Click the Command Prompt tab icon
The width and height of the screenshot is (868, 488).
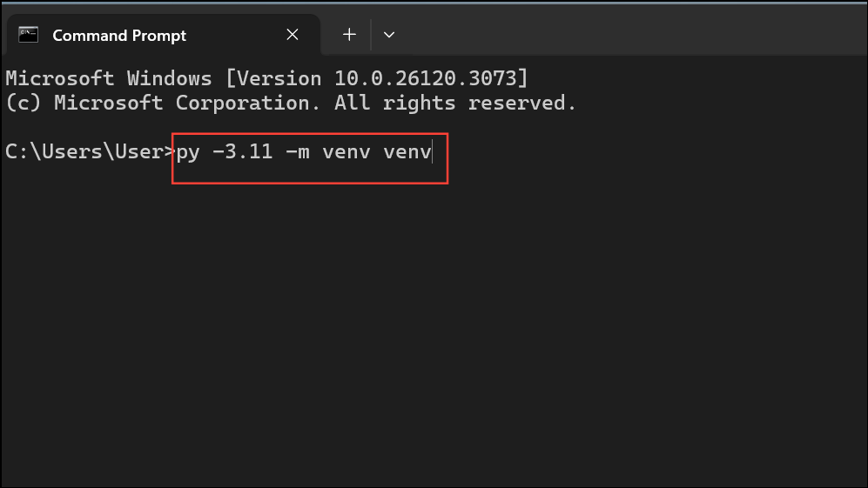pyautogui.click(x=29, y=35)
